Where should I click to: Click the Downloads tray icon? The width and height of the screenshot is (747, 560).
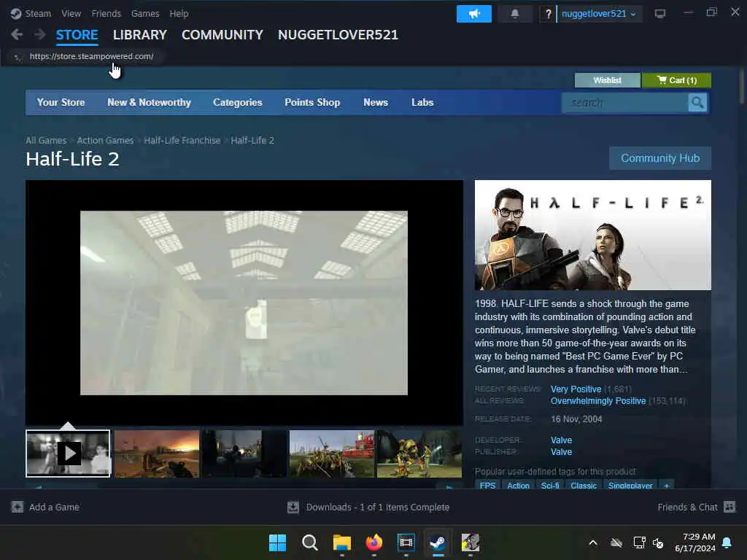point(293,507)
